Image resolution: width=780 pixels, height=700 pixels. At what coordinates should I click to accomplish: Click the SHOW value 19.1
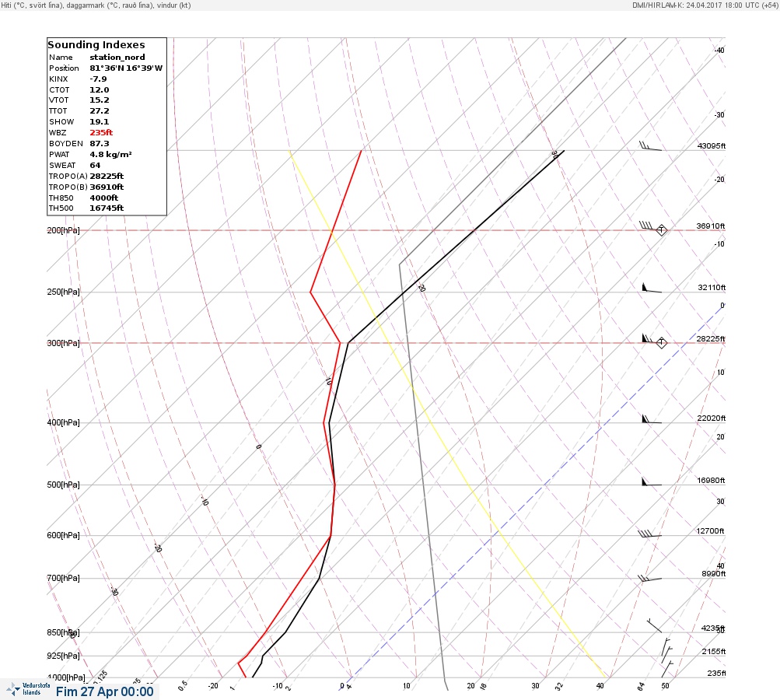pos(99,122)
